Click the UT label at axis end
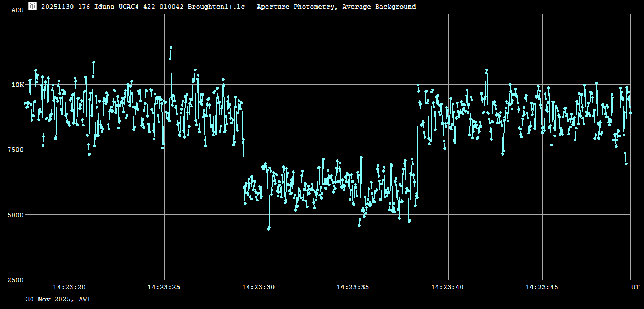 click(635, 287)
